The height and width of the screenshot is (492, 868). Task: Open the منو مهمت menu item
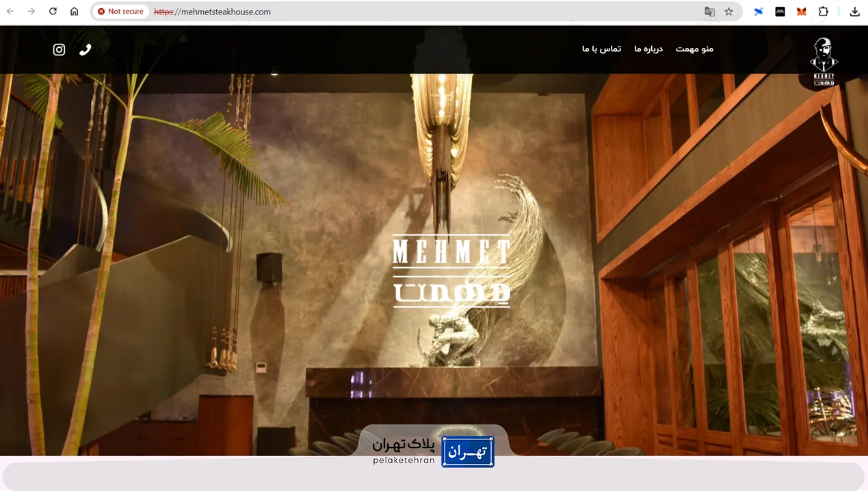[x=694, y=49]
